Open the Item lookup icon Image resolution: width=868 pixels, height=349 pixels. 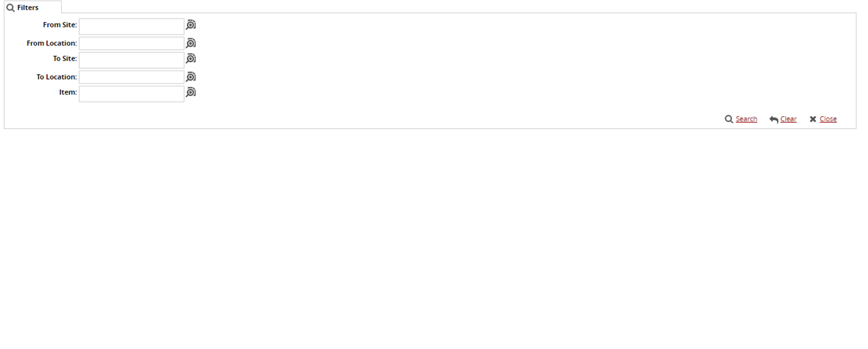(x=190, y=92)
